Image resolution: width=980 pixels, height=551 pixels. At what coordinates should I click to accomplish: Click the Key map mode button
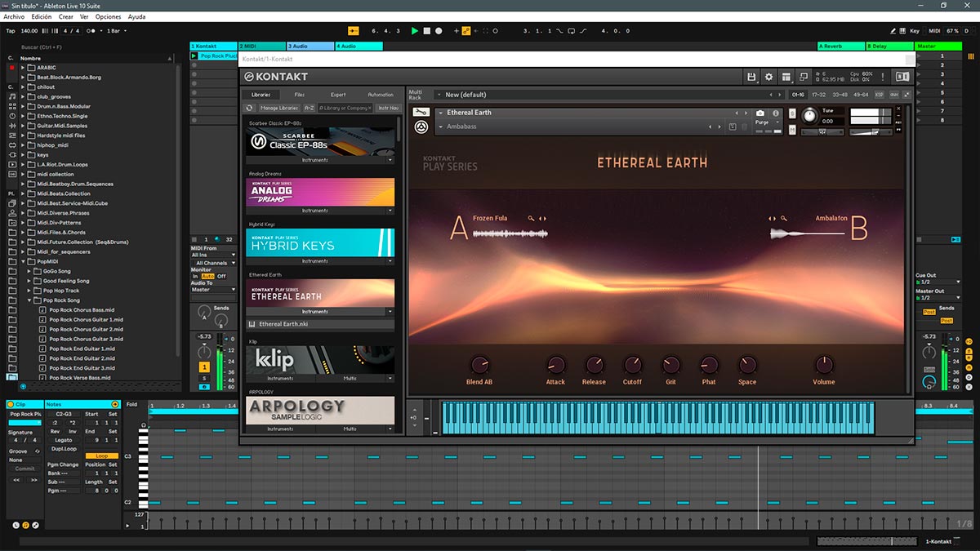(x=914, y=31)
